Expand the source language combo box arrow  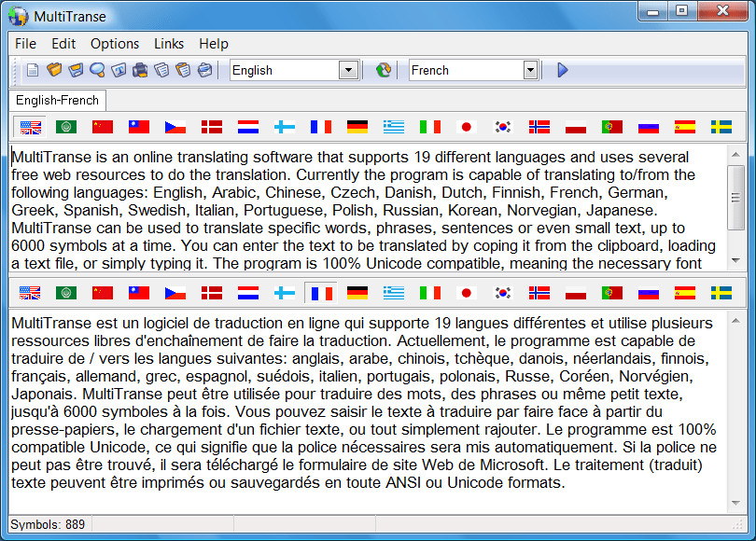coord(349,69)
